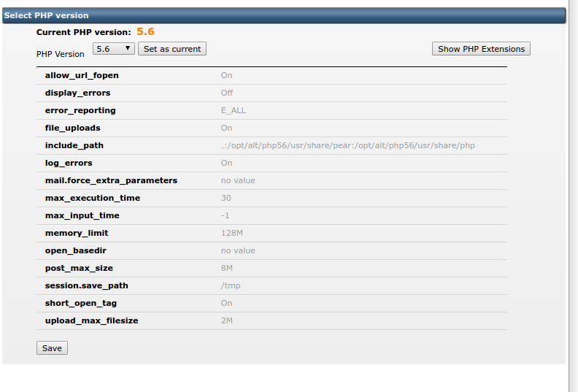Change the log_errors On value
The height and width of the screenshot is (392, 578).
tap(227, 163)
